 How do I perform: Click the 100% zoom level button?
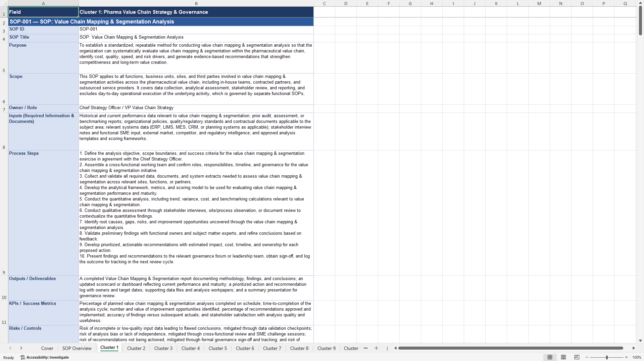click(637, 357)
